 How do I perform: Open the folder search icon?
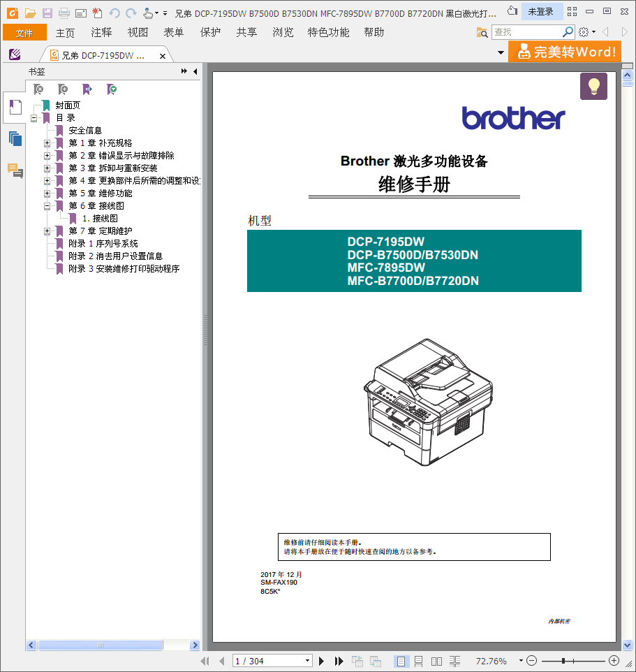[482, 32]
